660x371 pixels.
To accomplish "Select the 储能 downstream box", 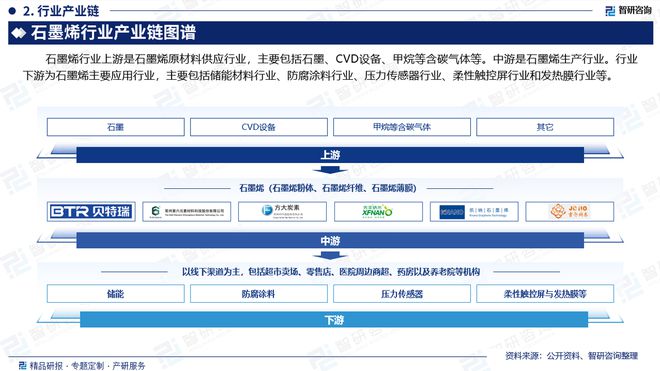I will click(116, 294).
